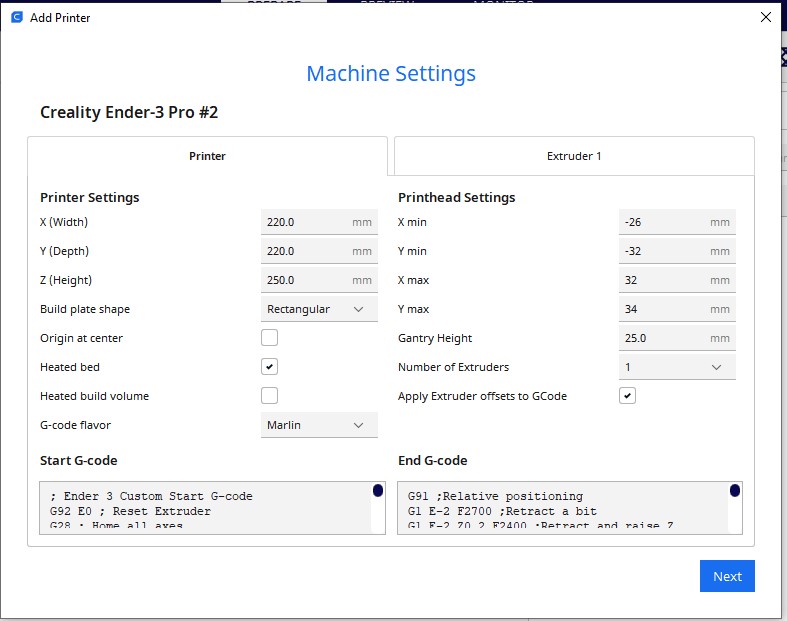Open the Number of Extruders dropdown
The height and width of the screenshot is (621, 787).
(x=677, y=367)
